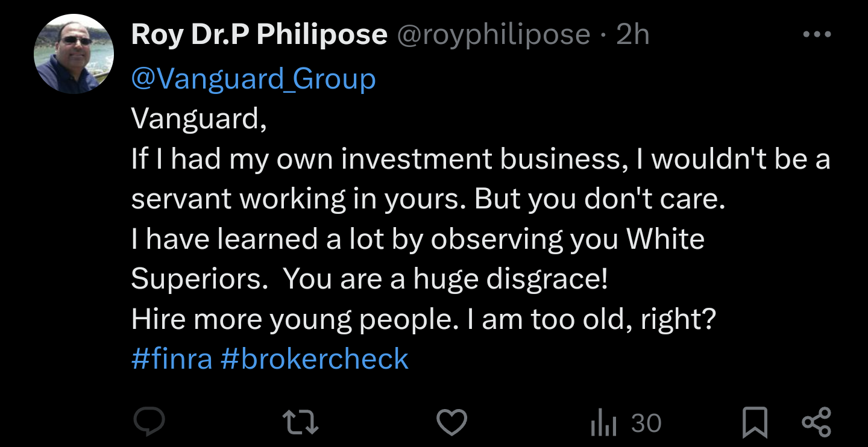Open the three-dot more options menu
Screen dimensions: 868x447
coord(817,35)
